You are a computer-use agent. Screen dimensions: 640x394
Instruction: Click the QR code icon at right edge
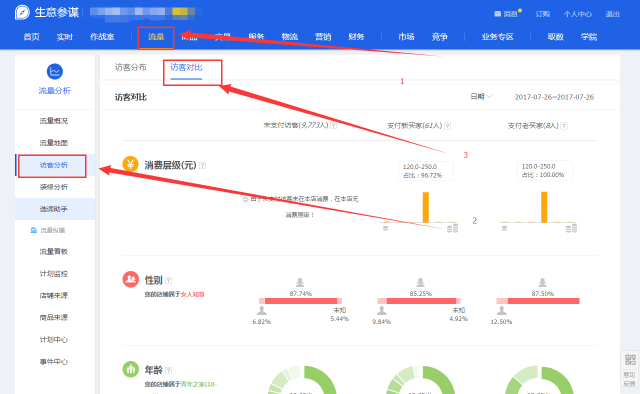pyautogui.click(x=630, y=360)
